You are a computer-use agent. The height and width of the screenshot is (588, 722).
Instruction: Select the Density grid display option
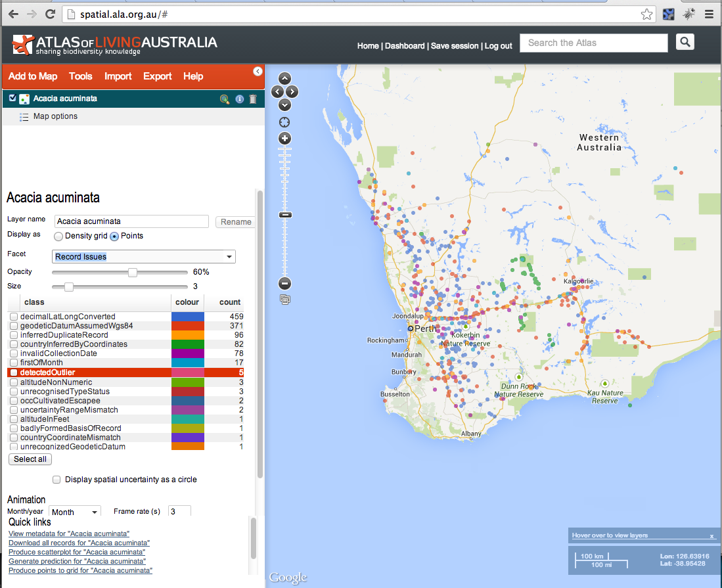click(58, 237)
